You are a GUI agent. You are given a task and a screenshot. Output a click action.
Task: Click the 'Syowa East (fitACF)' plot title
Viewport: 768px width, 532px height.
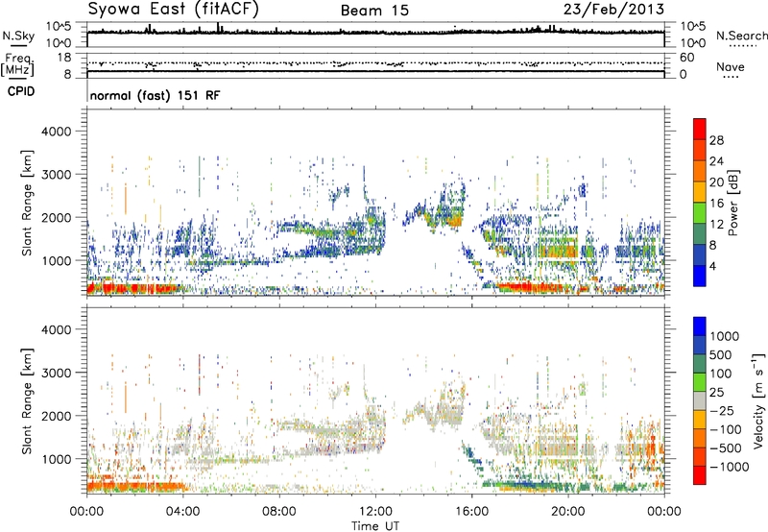(x=174, y=10)
